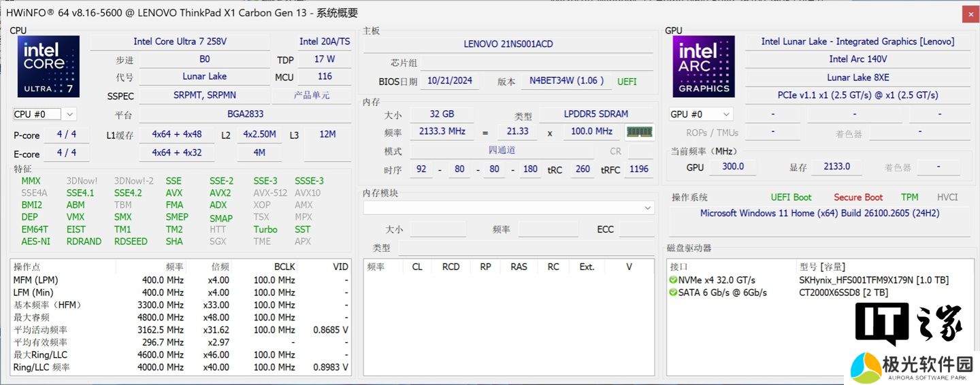Click the AES-NI feature flag
980x385 pixels.
pyautogui.click(x=35, y=241)
